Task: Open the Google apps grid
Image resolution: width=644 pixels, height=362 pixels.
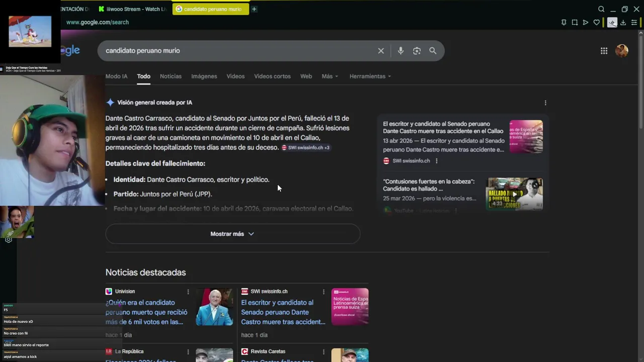Action: (x=604, y=51)
